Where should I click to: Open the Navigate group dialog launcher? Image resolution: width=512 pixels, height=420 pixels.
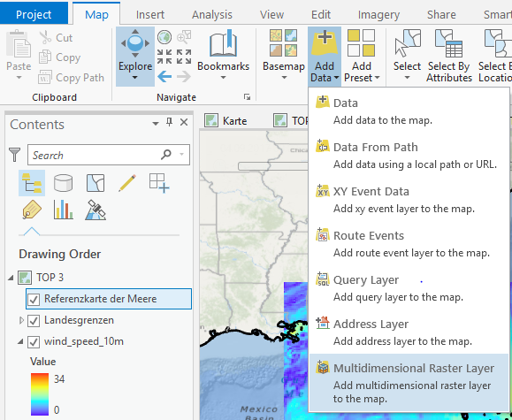click(248, 97)
